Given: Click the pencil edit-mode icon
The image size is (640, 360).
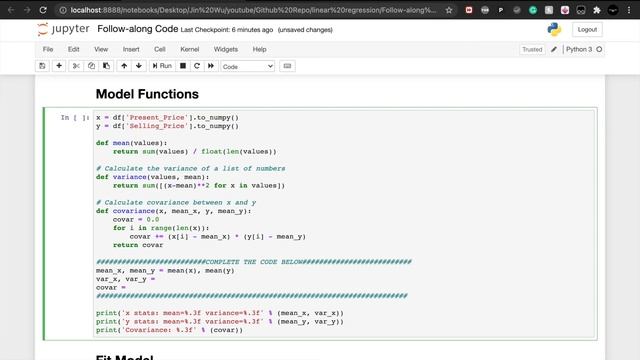Looking at the screenshot, I should [554, 49].
